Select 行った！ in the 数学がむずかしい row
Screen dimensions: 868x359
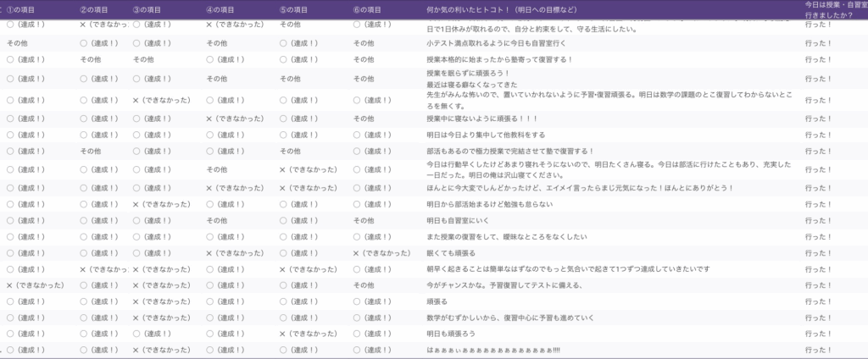pyautogui.click(x=818, y=318)
